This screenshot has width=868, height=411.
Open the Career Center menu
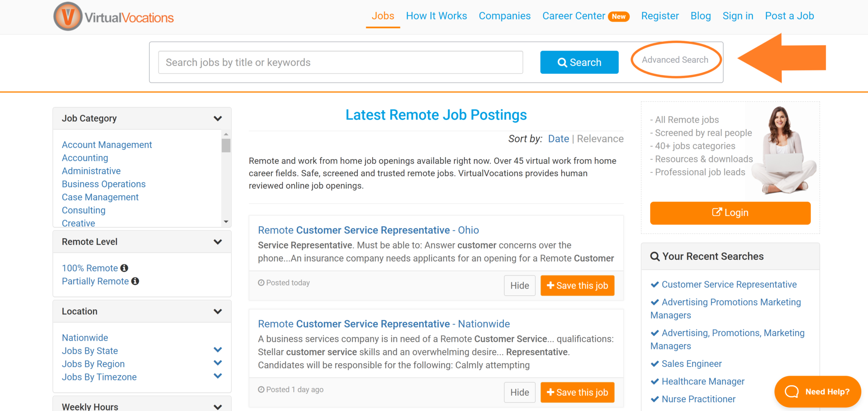tap(574, 16)
